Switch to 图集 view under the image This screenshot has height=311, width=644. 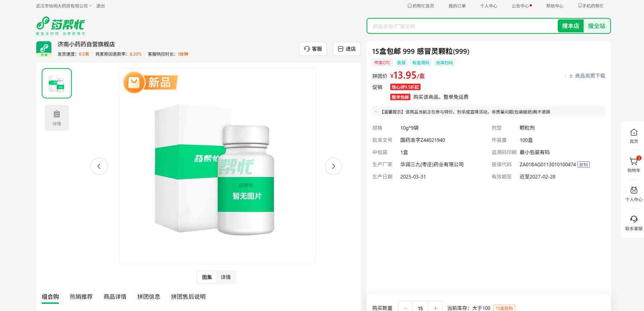(207, 277)
